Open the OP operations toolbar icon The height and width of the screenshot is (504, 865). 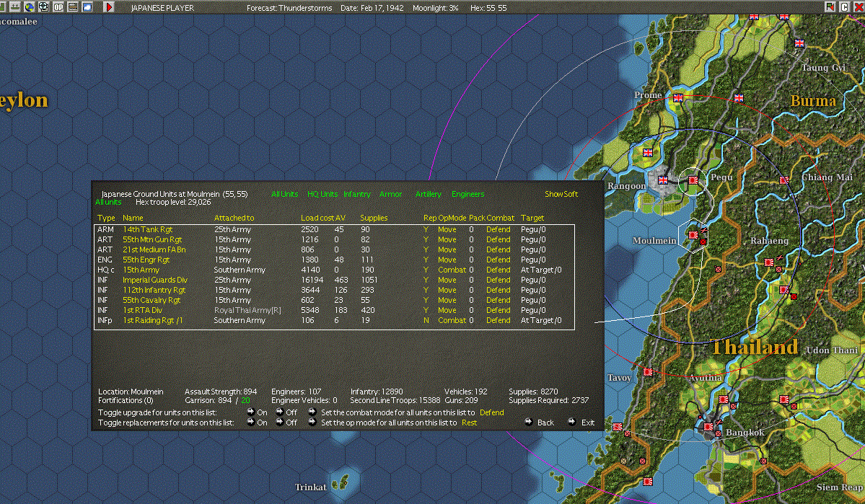(x=58, y=6)
